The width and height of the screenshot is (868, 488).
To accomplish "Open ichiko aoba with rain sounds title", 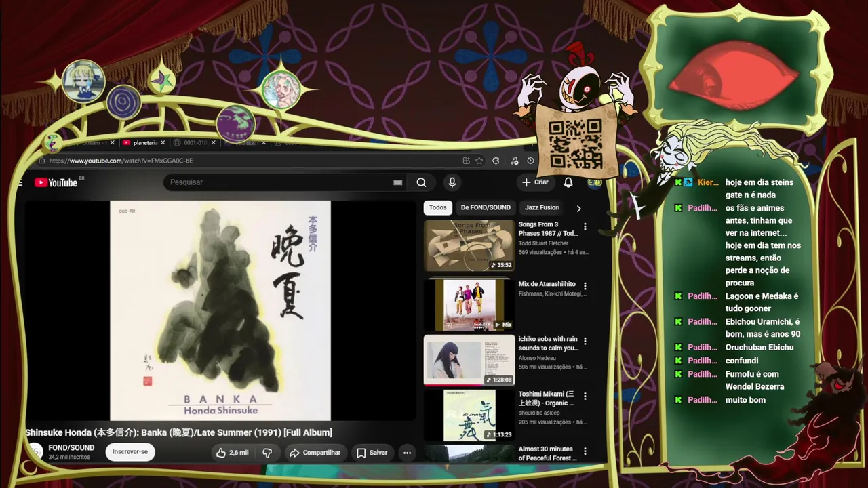I will point(548,344).
